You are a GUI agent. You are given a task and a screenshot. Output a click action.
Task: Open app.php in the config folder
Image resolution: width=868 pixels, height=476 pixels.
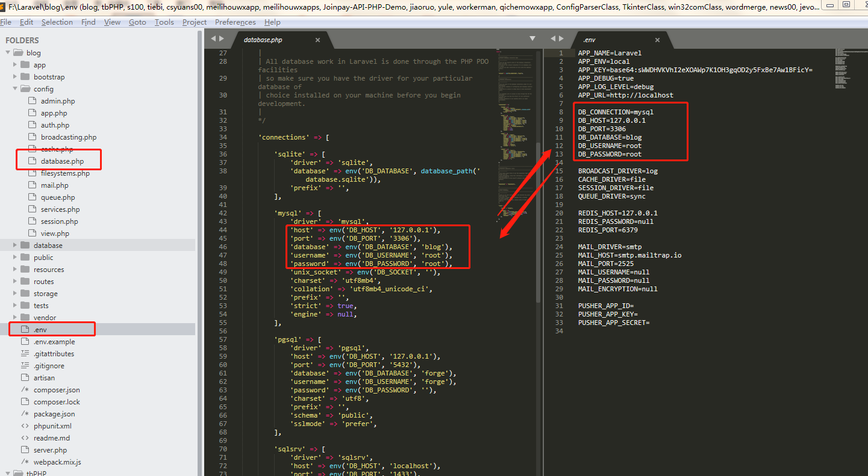click(54, 113)
